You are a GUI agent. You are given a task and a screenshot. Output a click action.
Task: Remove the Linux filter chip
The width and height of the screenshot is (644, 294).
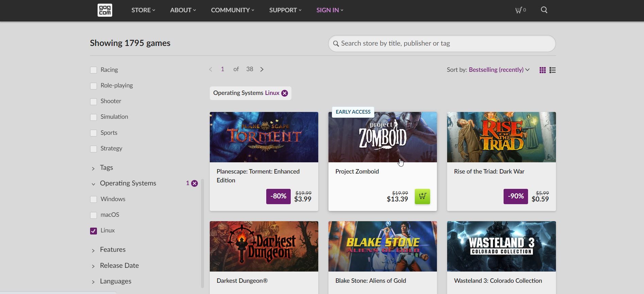(285, 93)
